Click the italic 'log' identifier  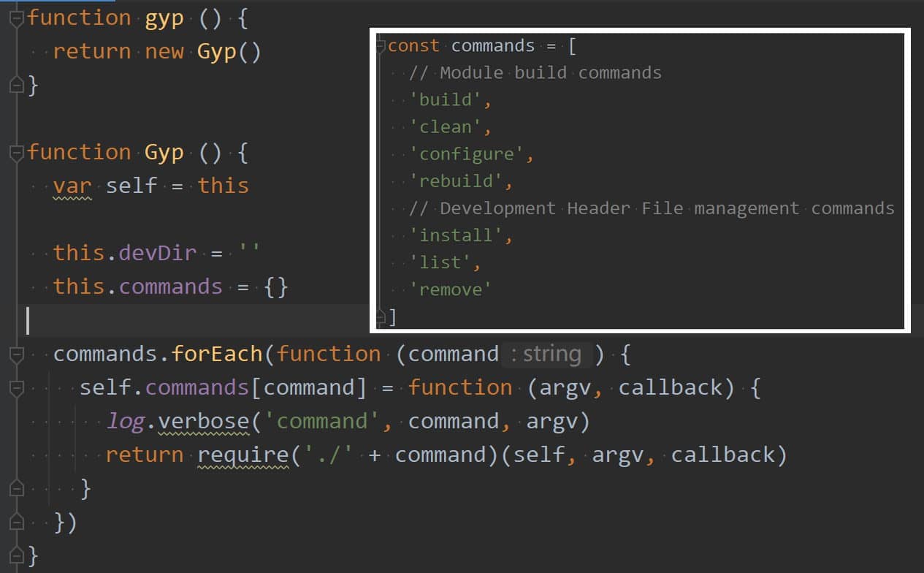[125, 422]
